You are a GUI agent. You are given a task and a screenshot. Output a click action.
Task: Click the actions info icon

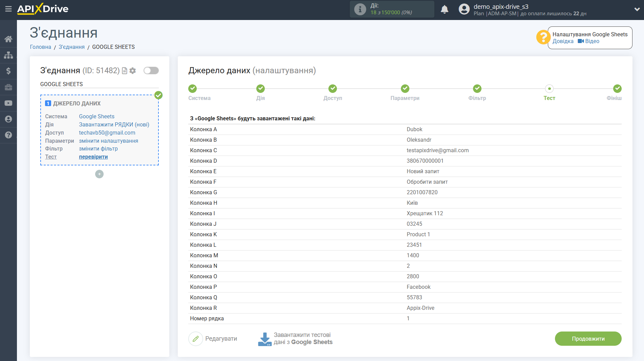tap(360, 9)
